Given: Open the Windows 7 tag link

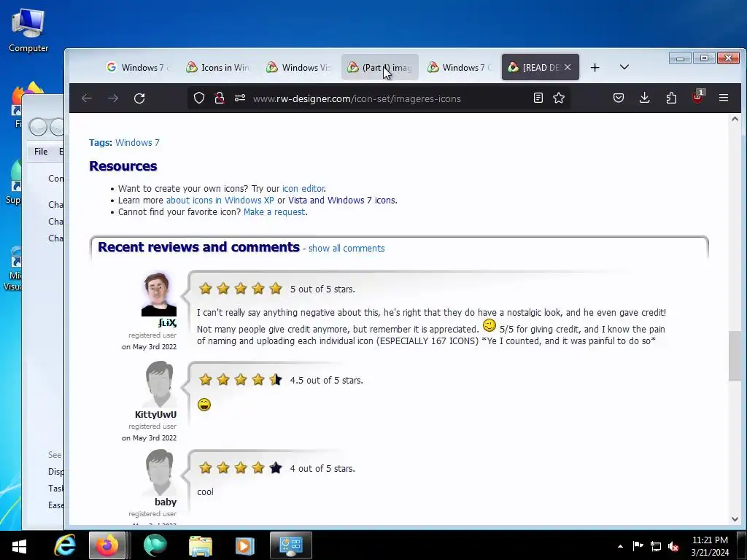Looking at the screenshot, I should 137,142.
